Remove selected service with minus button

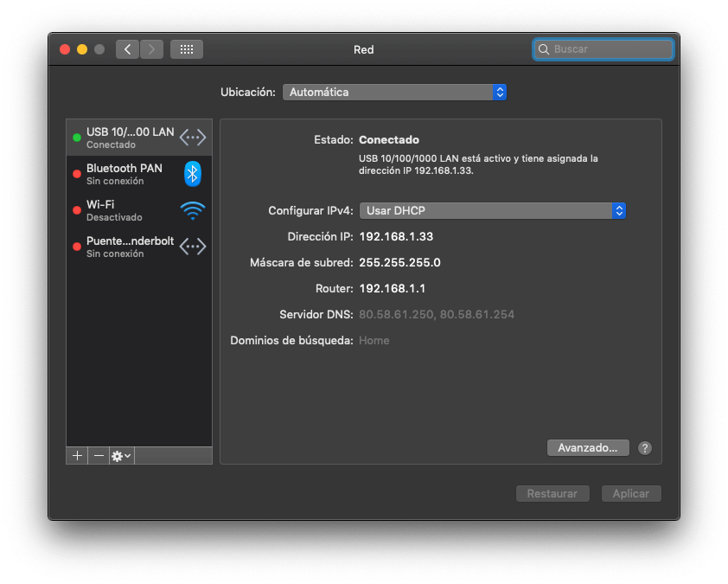(99, 455)
